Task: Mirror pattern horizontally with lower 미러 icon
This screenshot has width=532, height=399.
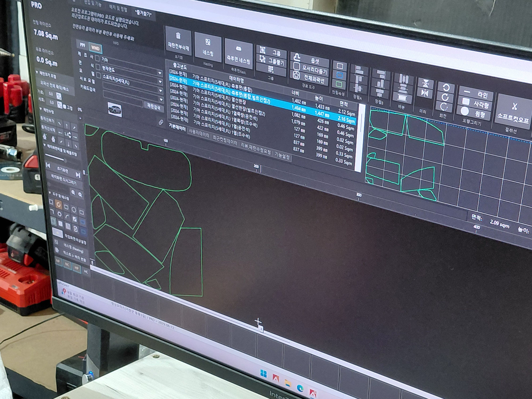Action: (425, 93)
